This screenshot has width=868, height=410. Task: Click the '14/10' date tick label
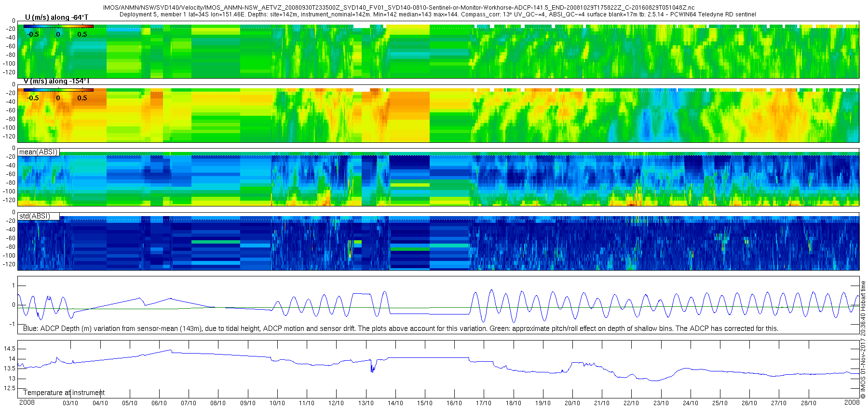395,403
